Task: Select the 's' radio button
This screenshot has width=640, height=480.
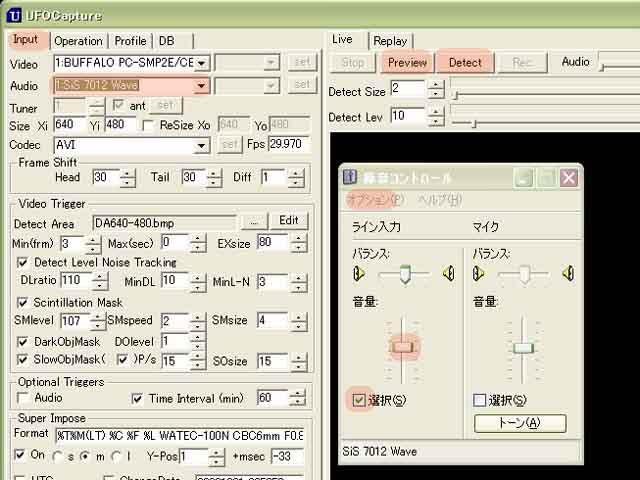Action: [x=58, y=456]
